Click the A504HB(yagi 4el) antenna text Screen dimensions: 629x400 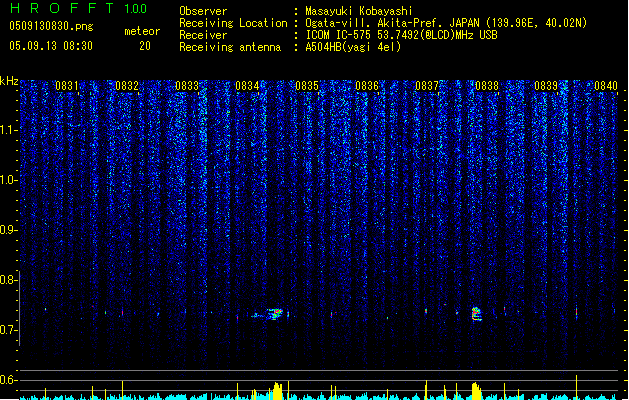coord(353,47)
